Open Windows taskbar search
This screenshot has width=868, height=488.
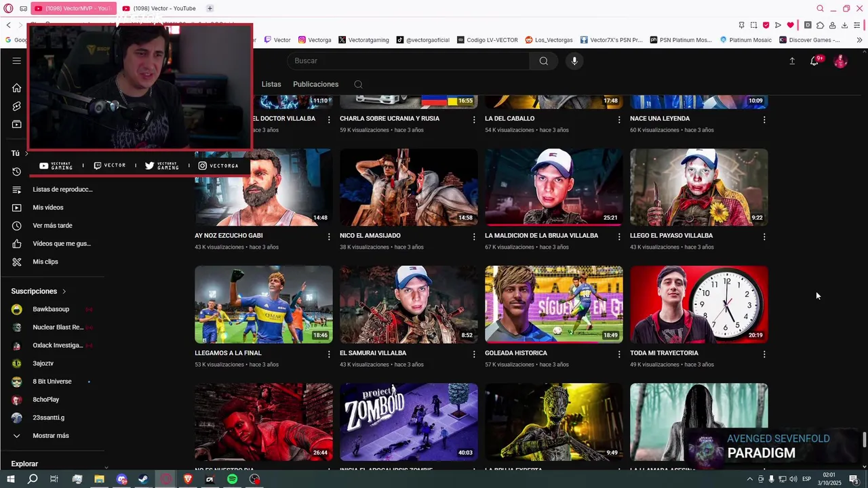pyautogui.click(x=33, y=479)
